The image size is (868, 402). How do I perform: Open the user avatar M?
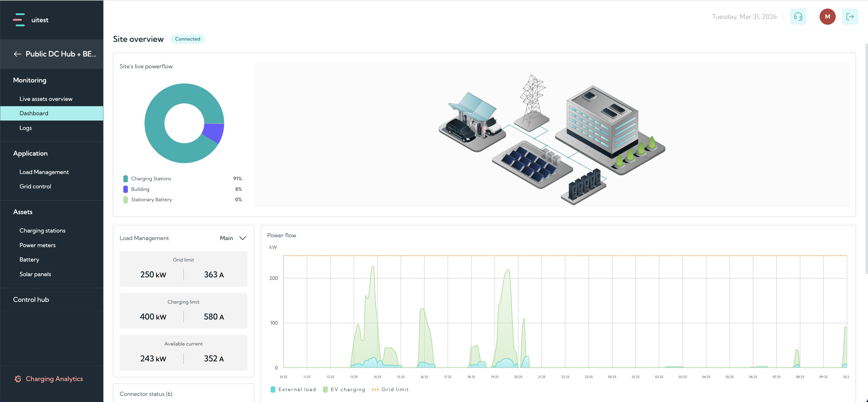pos(827,16)
